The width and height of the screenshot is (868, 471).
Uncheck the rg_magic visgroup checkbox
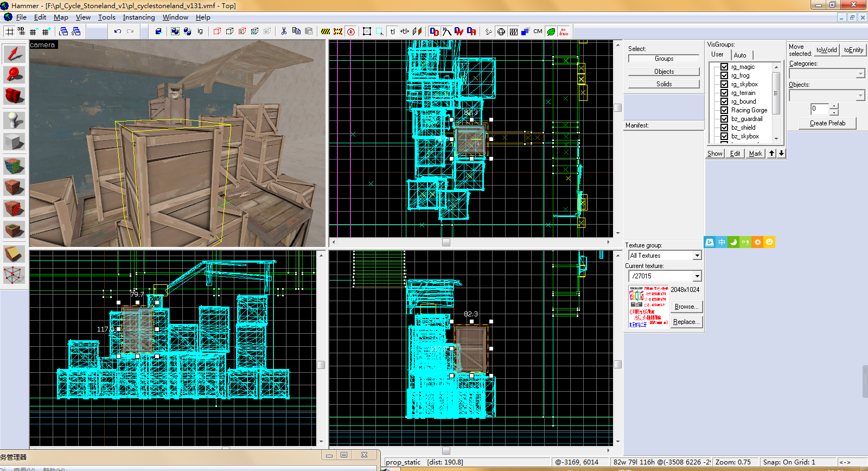tap(724, 67)
